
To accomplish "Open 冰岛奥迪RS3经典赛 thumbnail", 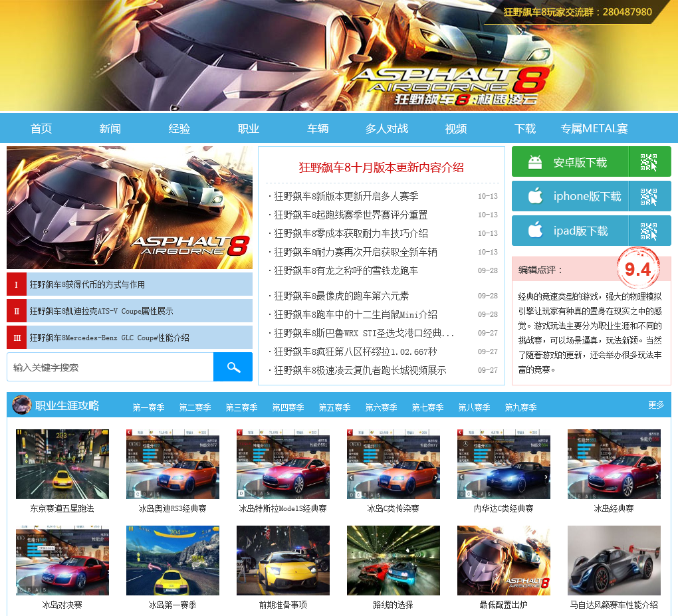I will (x=173, y=464).
